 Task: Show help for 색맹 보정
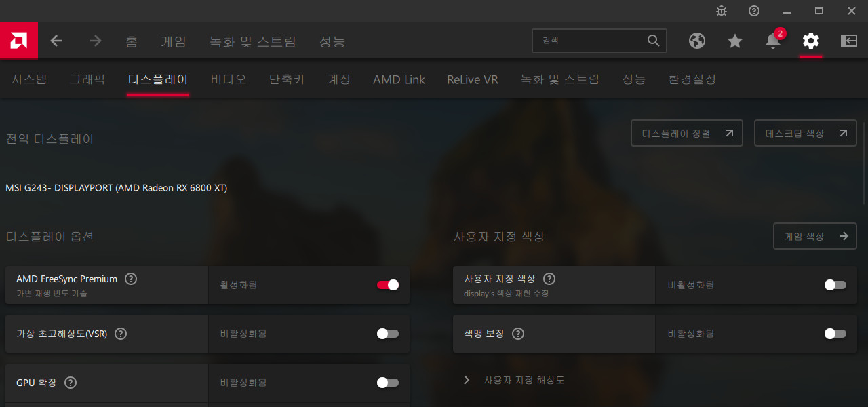(x=518, y=334)
